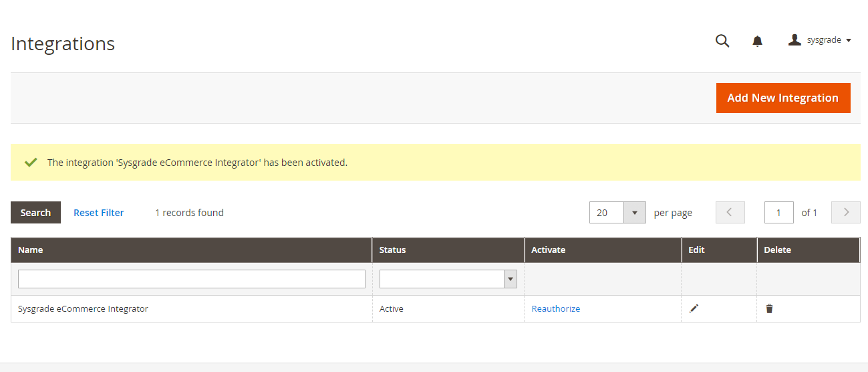Click the Edit column header
This screenshot has width=868, height=372.
click(x=719, y=250)
